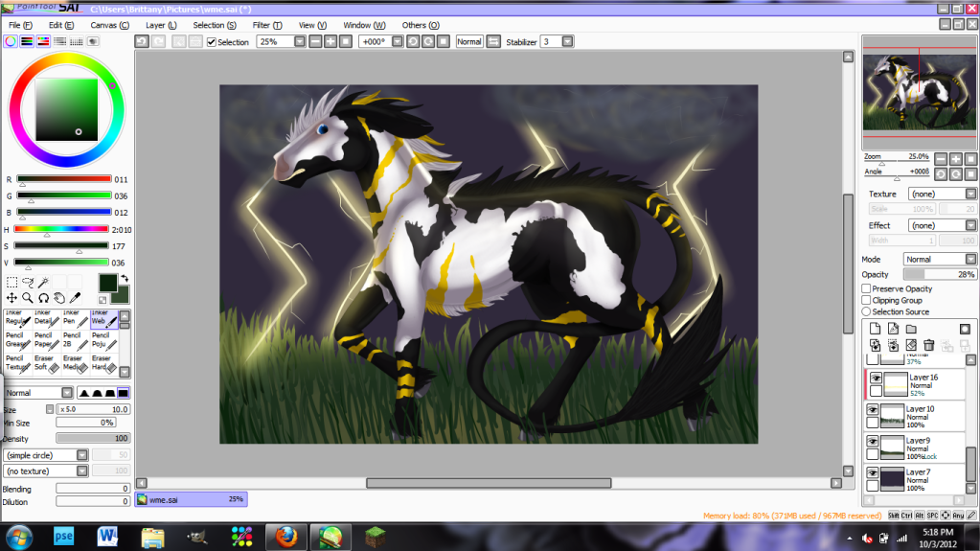Open the Stabilizer value dropdown
This screenshot has width=980, height=551.
pyautogui.click(x=567, y=42)
